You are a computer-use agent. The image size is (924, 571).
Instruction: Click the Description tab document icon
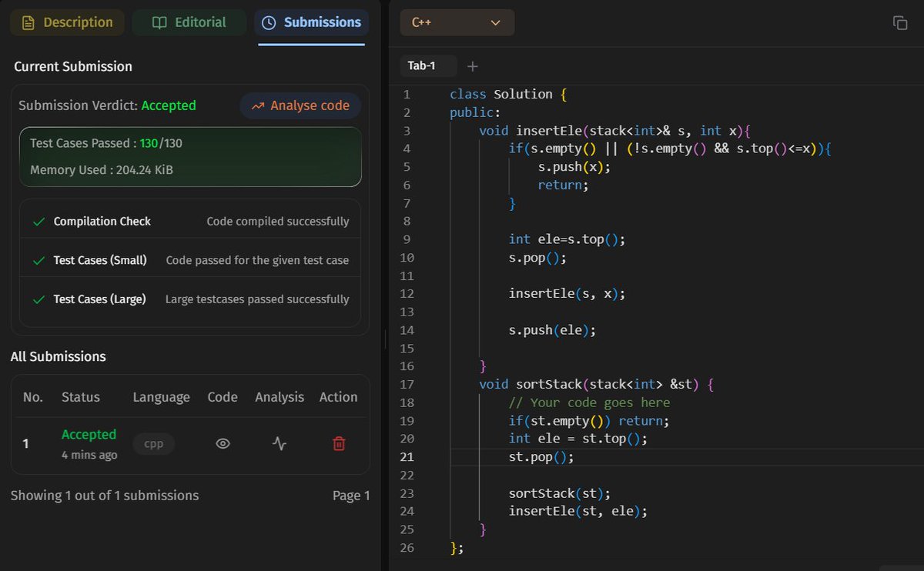coord(28,23)
